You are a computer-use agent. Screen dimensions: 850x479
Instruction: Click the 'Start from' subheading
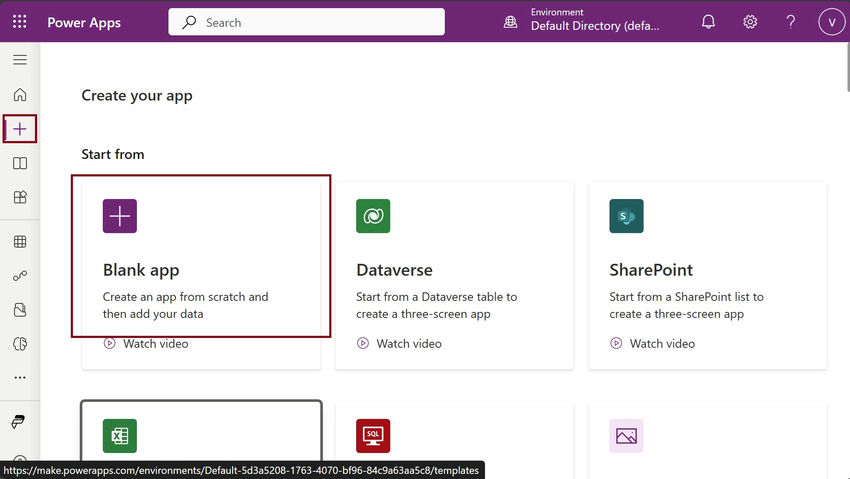pyautogui.click(x=113, y=154)
